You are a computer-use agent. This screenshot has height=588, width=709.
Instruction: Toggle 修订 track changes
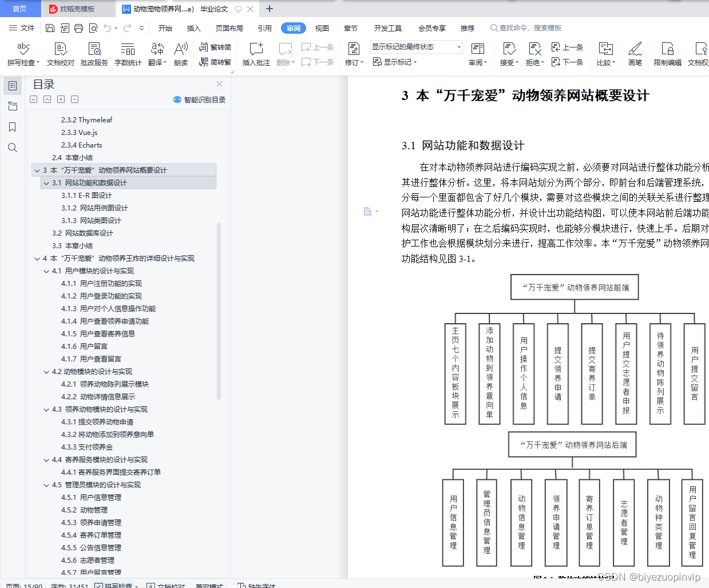[x=354, y=54]
